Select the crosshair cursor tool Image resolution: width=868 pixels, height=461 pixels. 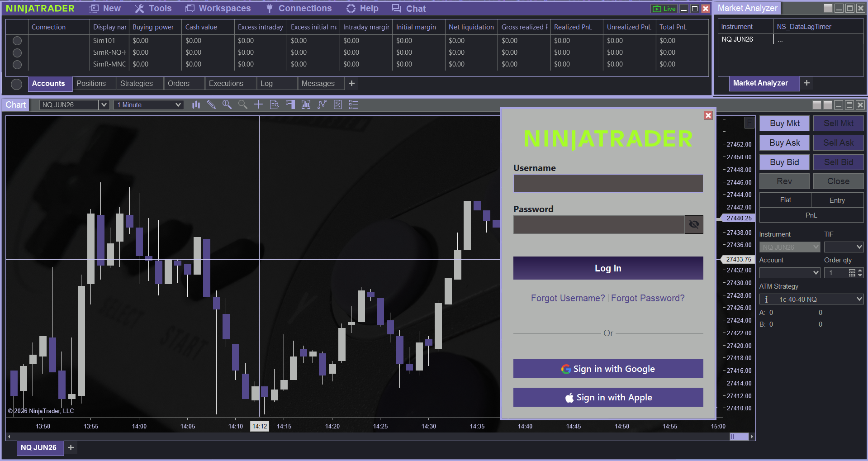tap(258, 105)
